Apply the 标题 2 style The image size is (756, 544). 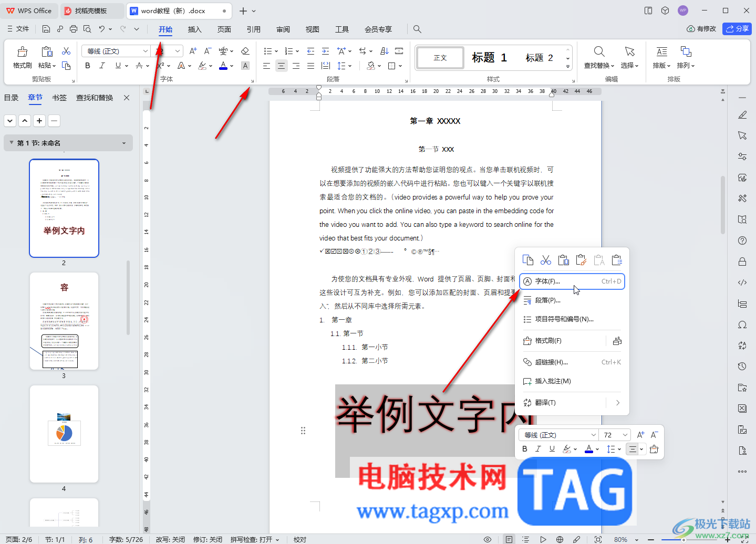pos(539,58)
